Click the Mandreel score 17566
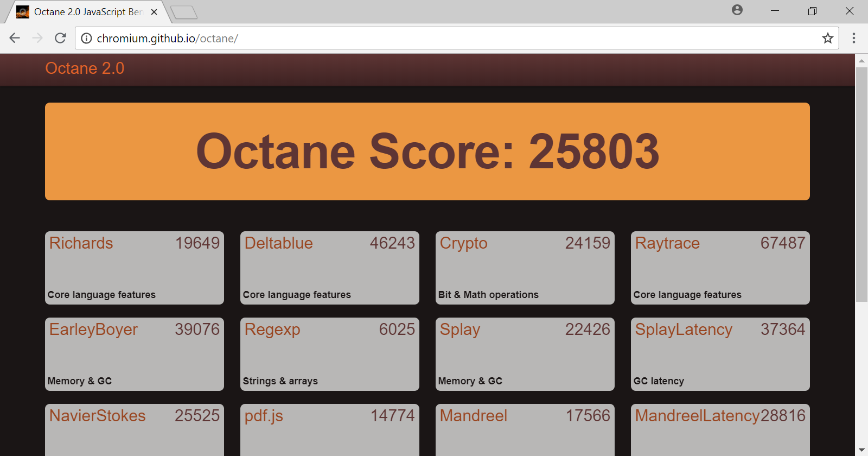The height and width of the screenshot is (456, 868). (x=588, y=416)
